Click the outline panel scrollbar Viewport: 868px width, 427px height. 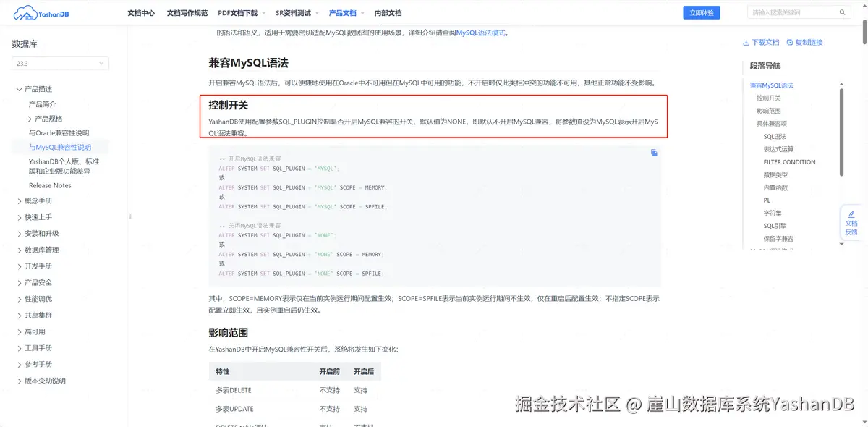tap(841, 132)
